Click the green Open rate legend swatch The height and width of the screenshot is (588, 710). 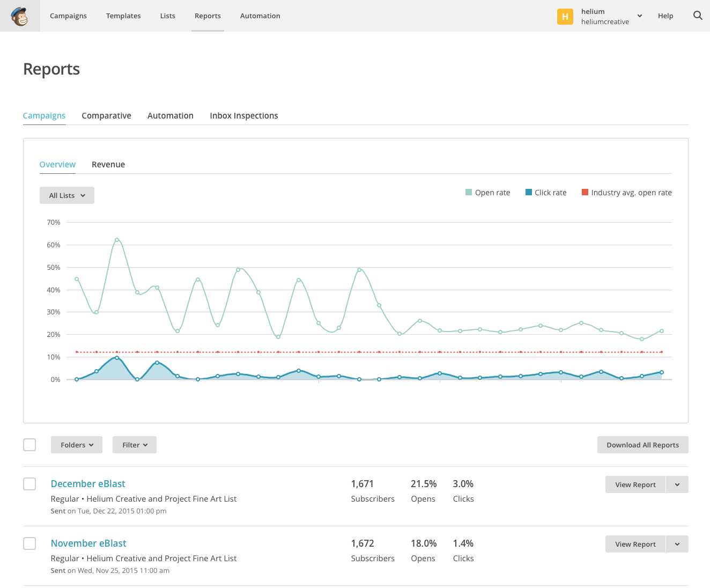(469, 193)
